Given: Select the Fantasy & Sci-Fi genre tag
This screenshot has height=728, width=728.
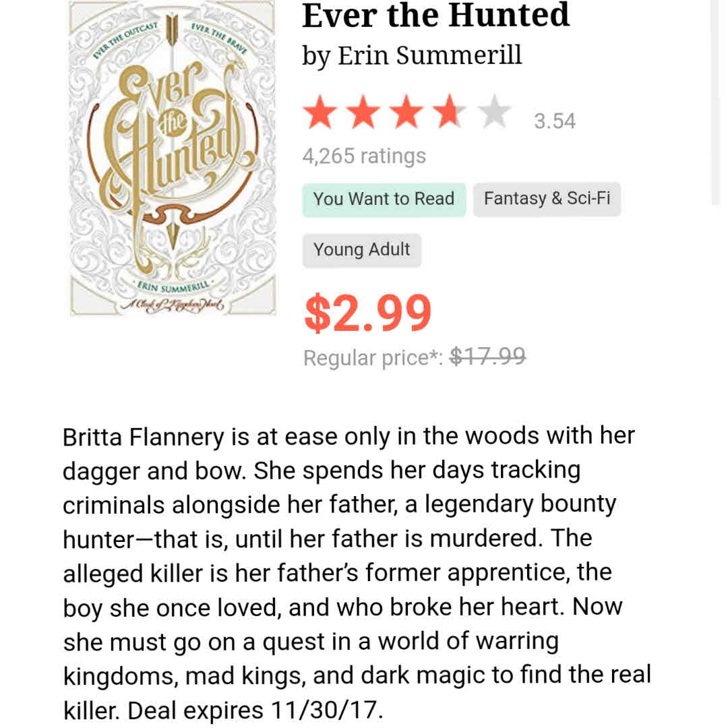Looking at the screenshot, I should [547, 199].
